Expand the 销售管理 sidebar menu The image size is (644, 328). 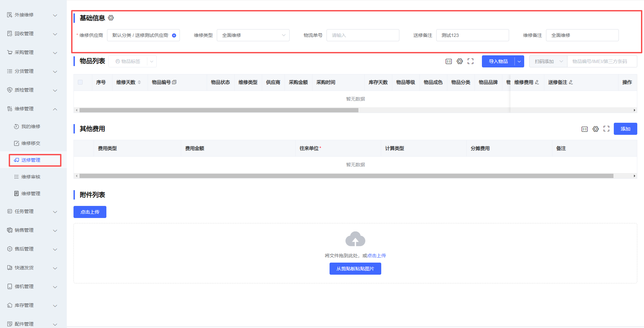click(32, 230)
